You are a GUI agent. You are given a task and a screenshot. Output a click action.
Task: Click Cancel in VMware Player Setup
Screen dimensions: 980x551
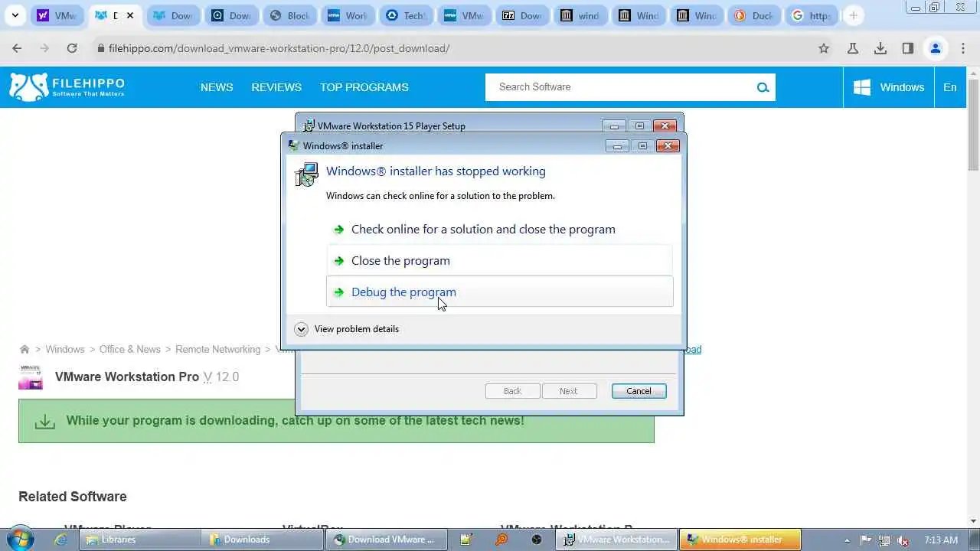pyautogui.click(x=639, y=391)
